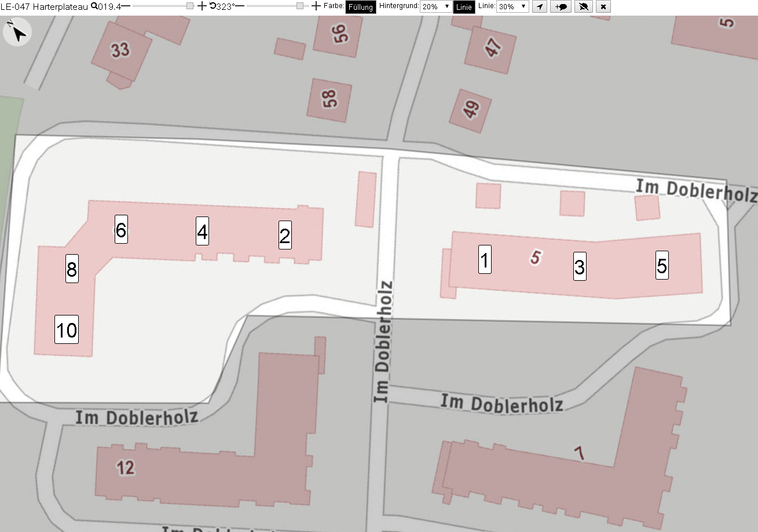758x532 pixels.
Task: Select house number label 5 in white box
Action: (x=662, y=265)
